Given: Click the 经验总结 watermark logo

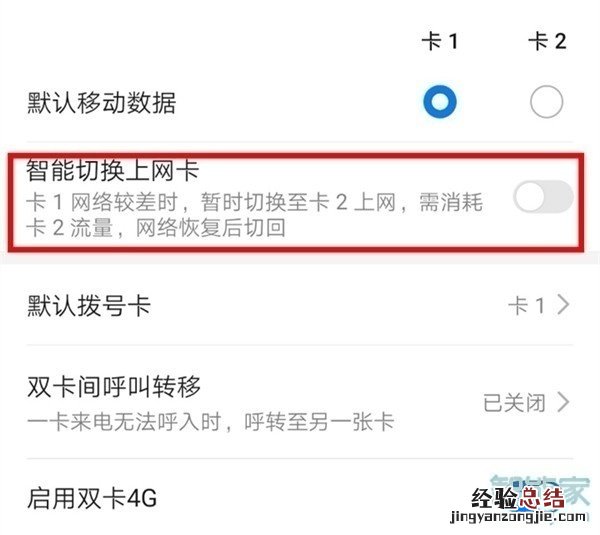Looking at the screenshot, I should (518, 498).
